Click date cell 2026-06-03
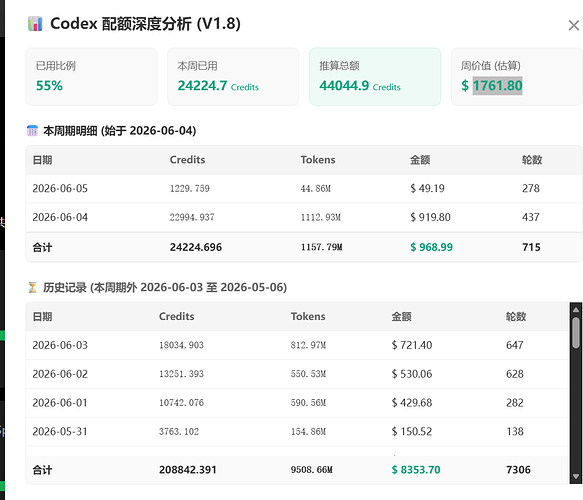 point(60,345)
